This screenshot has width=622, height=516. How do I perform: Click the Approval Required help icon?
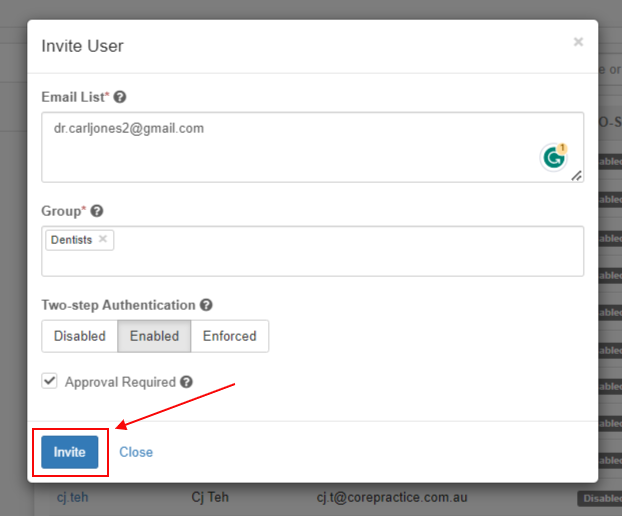coord(187,382)
